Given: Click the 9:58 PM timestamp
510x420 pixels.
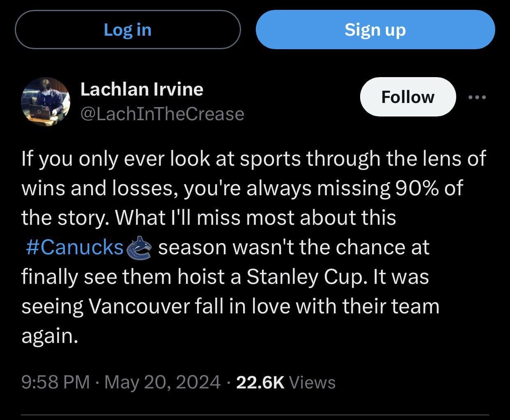Looking at the screenshot, I should 55,382.
